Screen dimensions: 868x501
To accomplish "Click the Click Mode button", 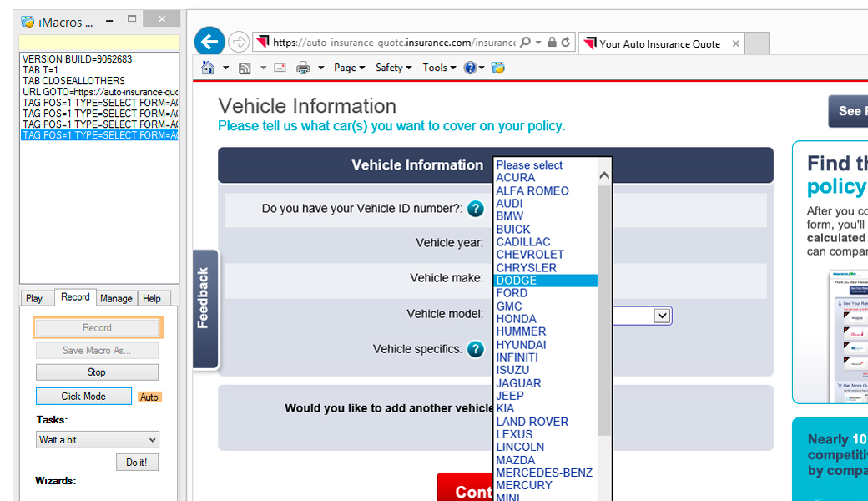I will coord(83,397).
